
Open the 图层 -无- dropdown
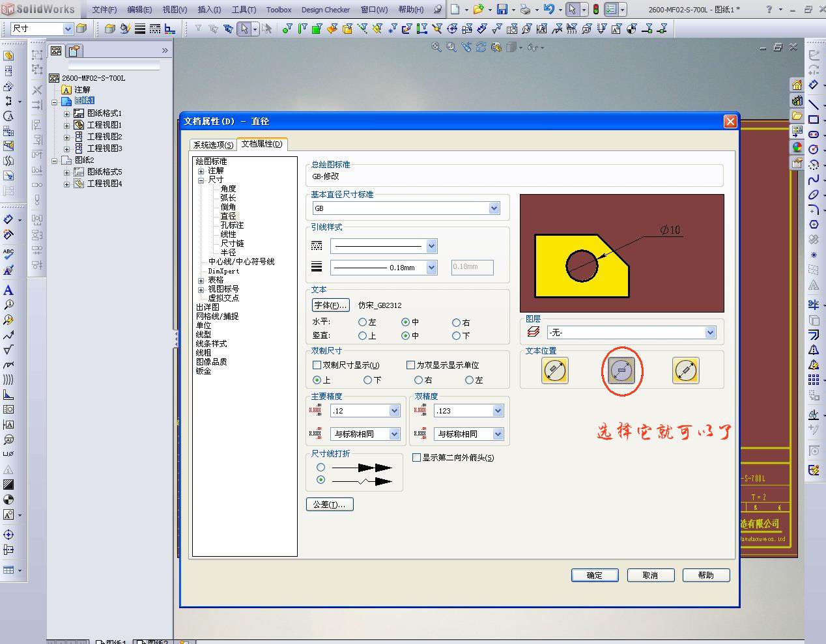(710, 333)
